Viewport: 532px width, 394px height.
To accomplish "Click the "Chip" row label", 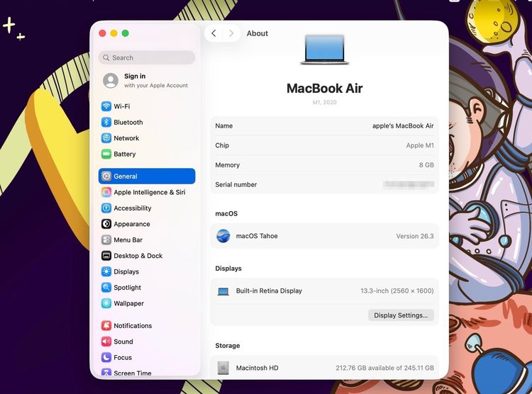I will point(222,145).
